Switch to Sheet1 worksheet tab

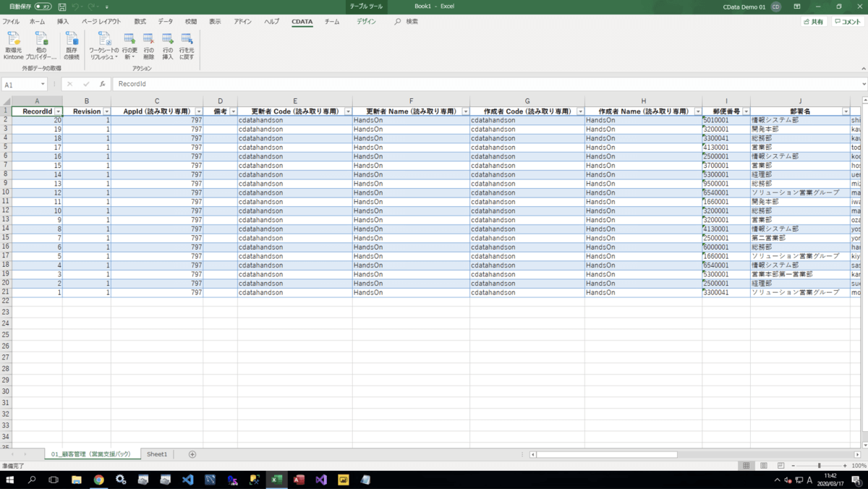coord(157,454)
